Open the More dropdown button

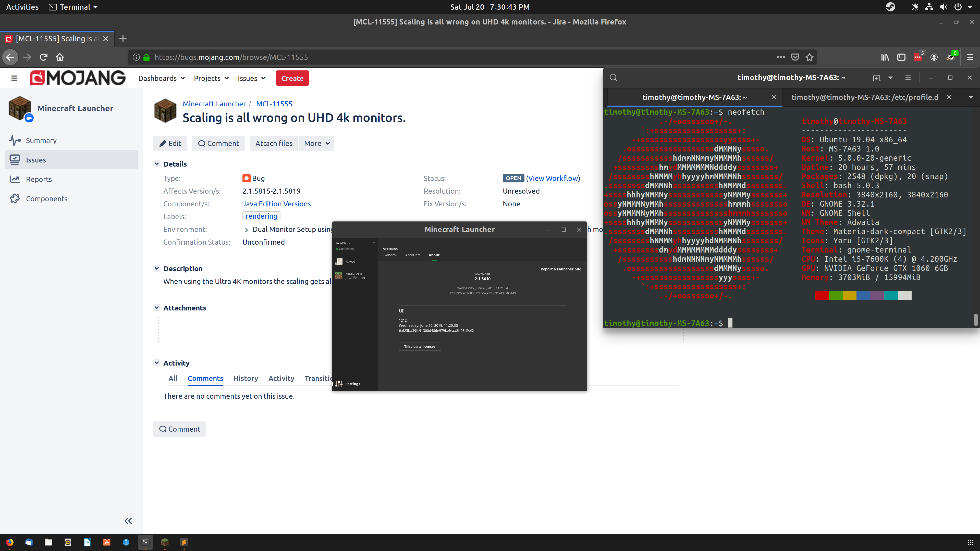click(316, 143)
